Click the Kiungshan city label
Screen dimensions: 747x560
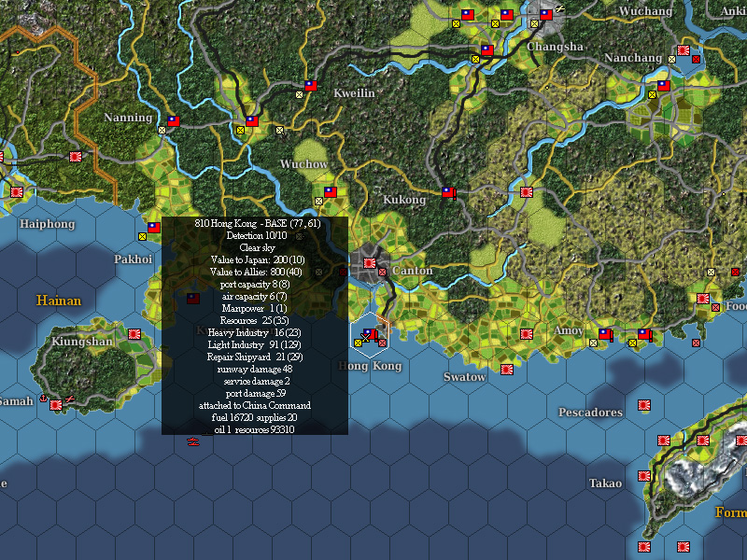tap(82, 342)
